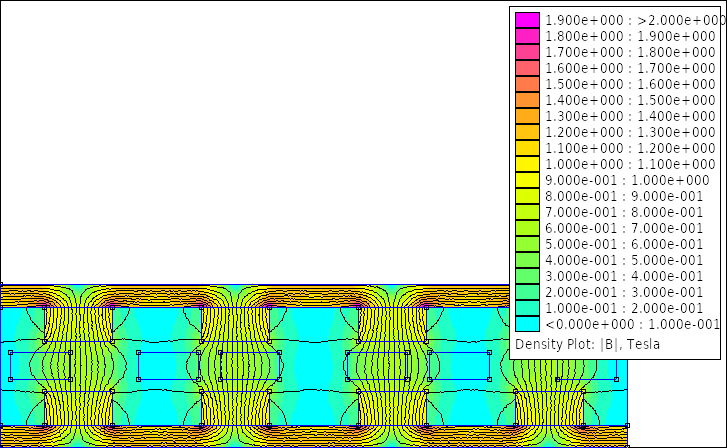Click the 2.000e-001 : 3.000e-001 color swatch
The image size is (727, 448).
[x=527, y=292]
